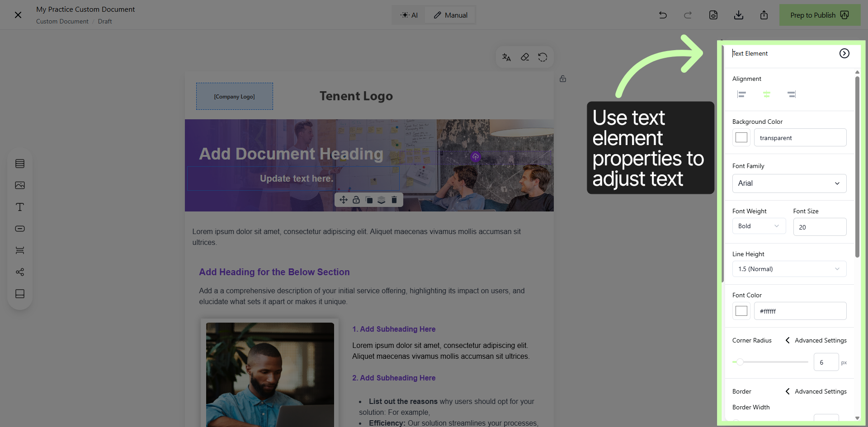Collapse the Text Element panel arrow
This screenshot has width=868, height=427.
(x=844, y=53)
